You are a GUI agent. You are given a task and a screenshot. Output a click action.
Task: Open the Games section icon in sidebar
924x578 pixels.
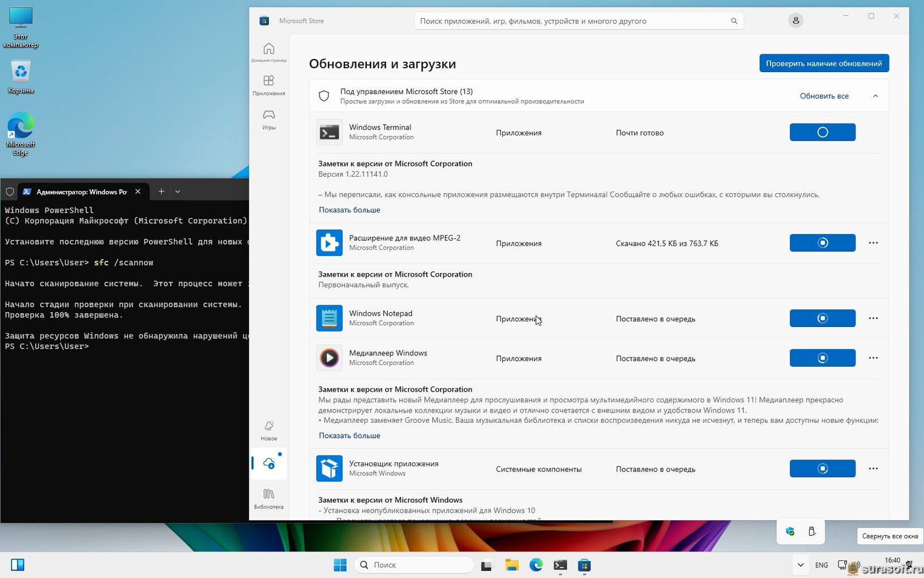click(x=269, y=119)
